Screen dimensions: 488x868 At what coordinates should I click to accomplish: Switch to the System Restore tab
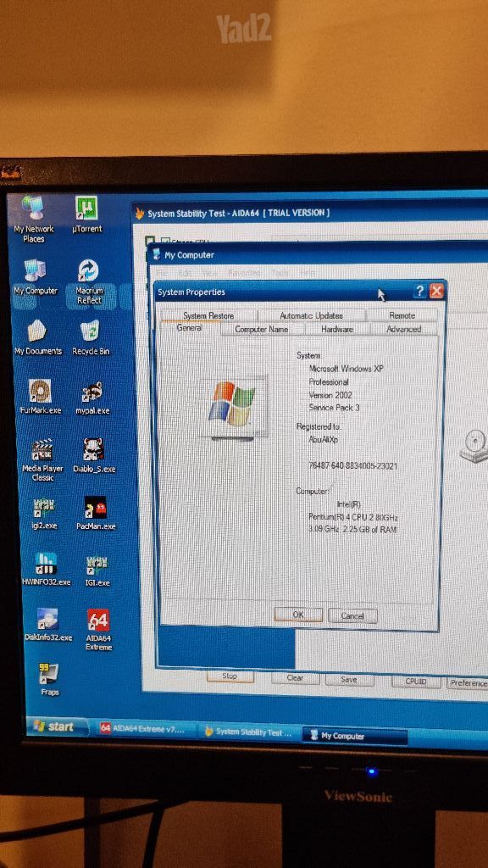(208, 315)
